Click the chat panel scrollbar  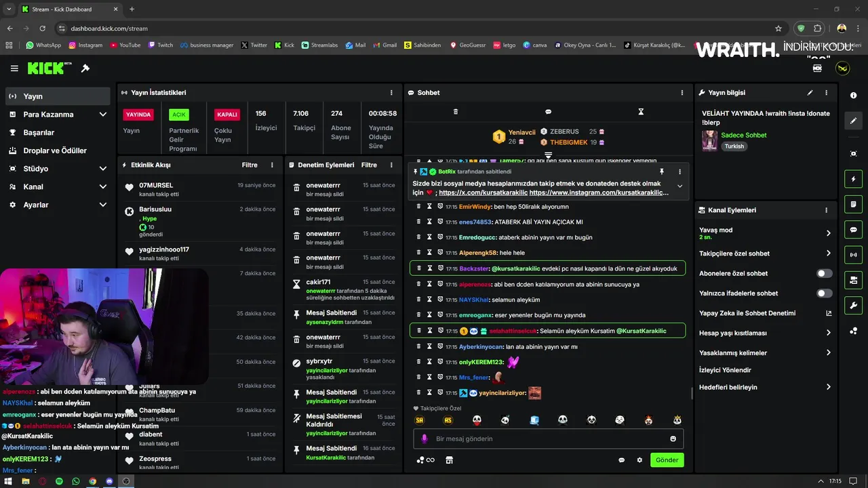[691, 393]
